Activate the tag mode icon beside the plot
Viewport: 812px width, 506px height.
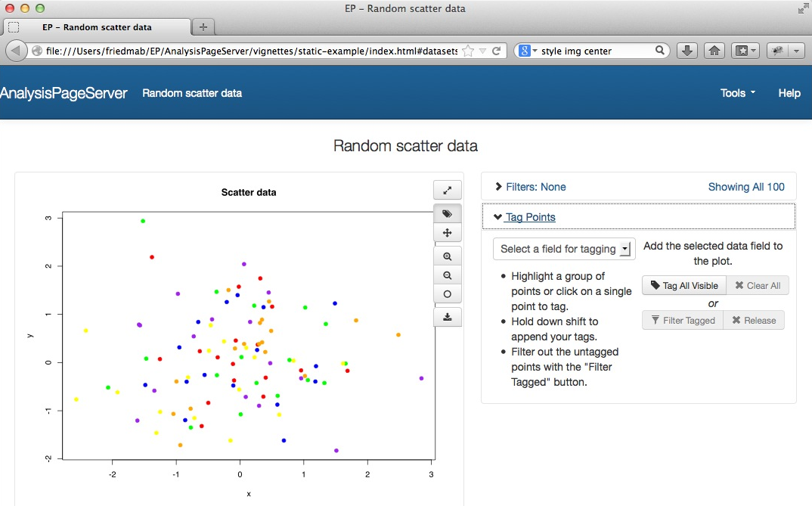448,214
